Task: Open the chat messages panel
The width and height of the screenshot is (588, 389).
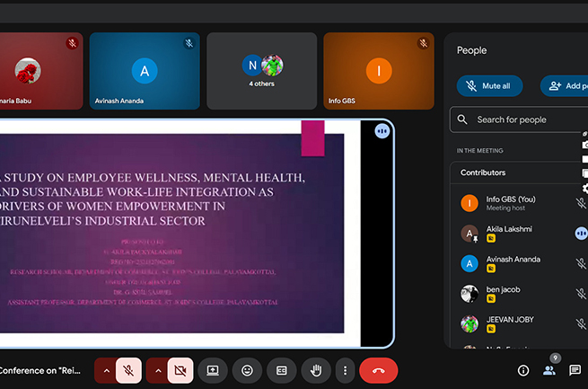Action: click(x=575, y=370)
